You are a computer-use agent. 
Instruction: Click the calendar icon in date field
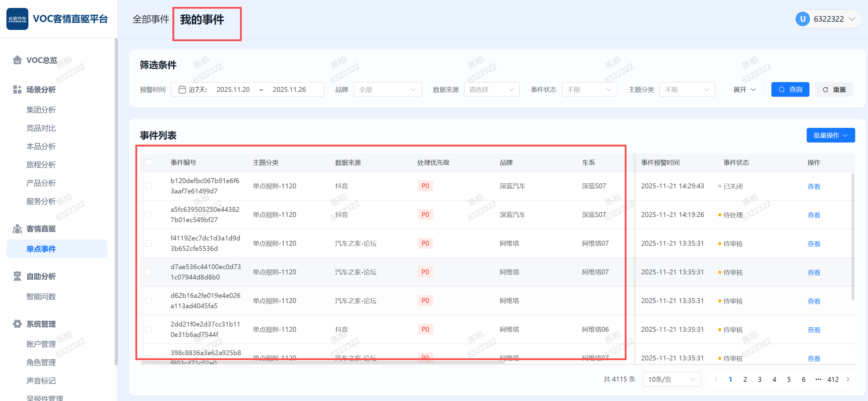[x=182, y=89]
